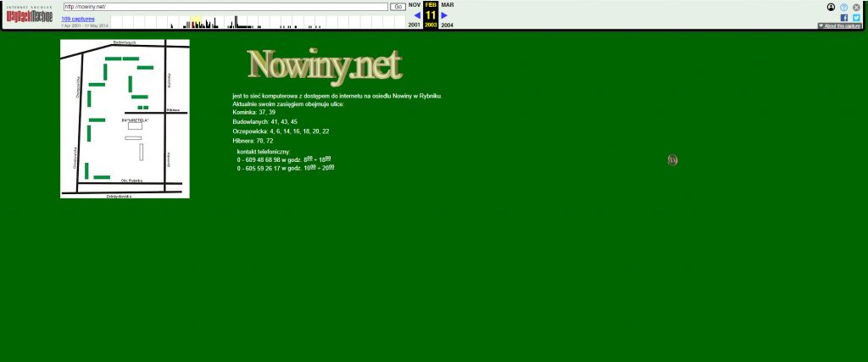Share this capture on Twitter

tap(856, 18)
